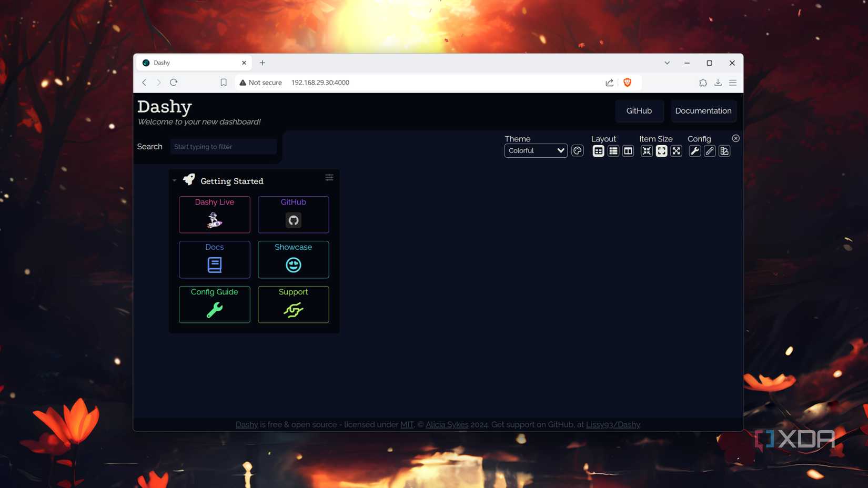868x488 pixels.
Task: Open the Theme dropdown showing Colorful
Action: [x=536, y=150]
